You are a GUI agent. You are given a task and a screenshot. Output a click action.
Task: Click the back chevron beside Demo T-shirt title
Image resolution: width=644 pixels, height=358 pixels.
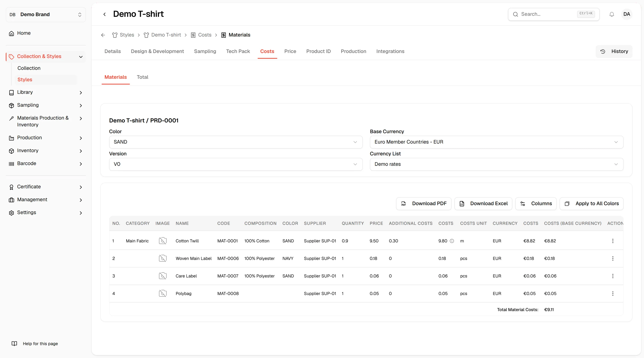104,14
